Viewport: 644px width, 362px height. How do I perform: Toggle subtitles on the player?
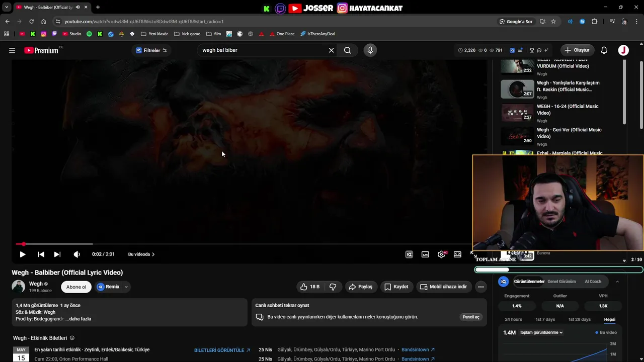[x=425, y=254]
